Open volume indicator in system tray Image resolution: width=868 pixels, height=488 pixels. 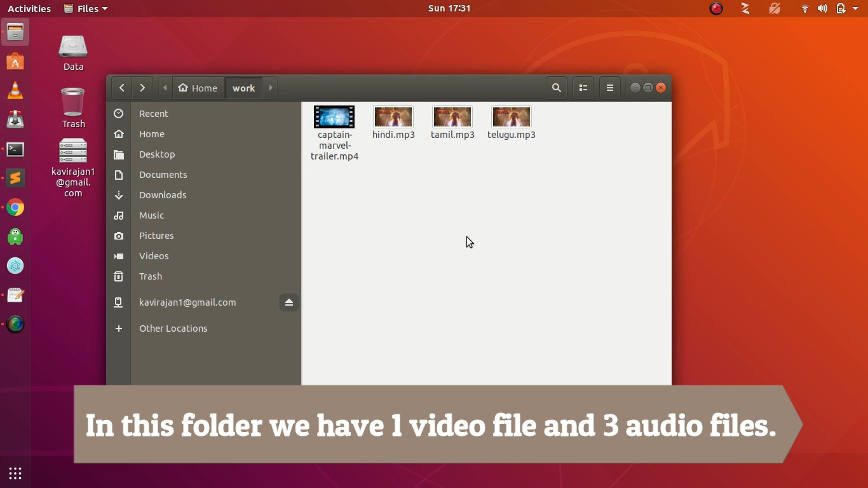coord(822,8)
